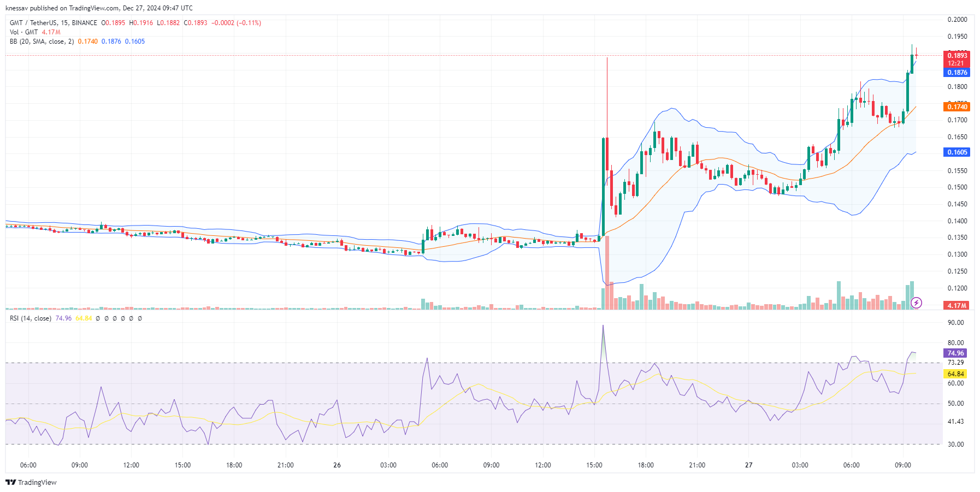Click the 30.00 RSI axis label
Screen dimensions: 980x492
coord(955,444)
